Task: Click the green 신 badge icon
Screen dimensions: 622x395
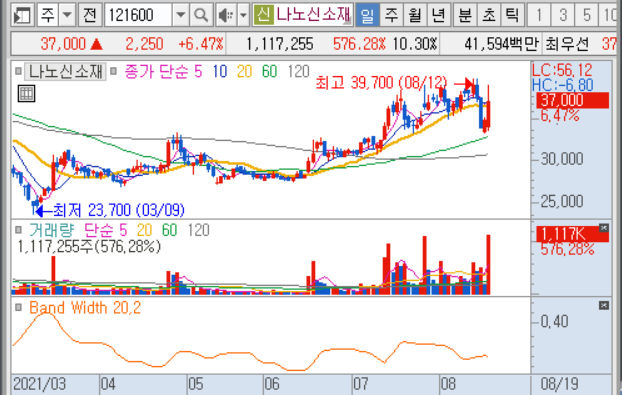Action: tap(263, 15)
